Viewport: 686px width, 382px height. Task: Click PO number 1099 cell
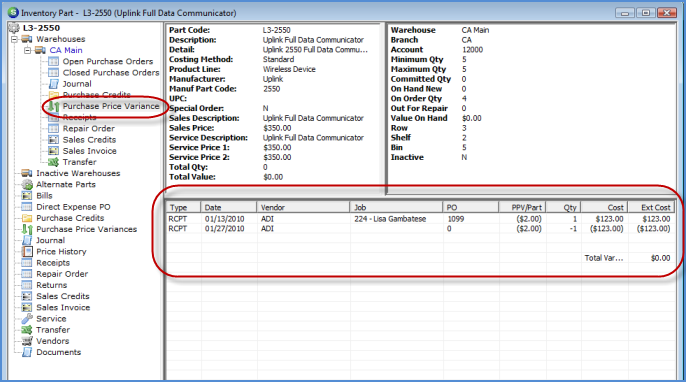pyautogui.click(x=456, y=219)
